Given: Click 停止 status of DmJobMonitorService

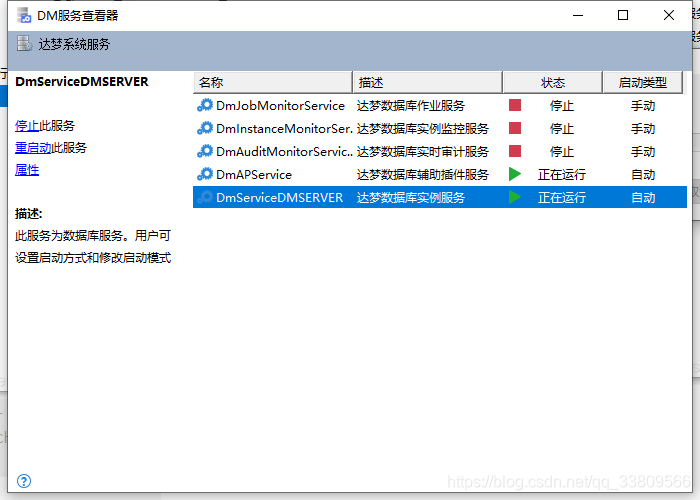Looking at the screenshot, I should (x=562, y=106).
